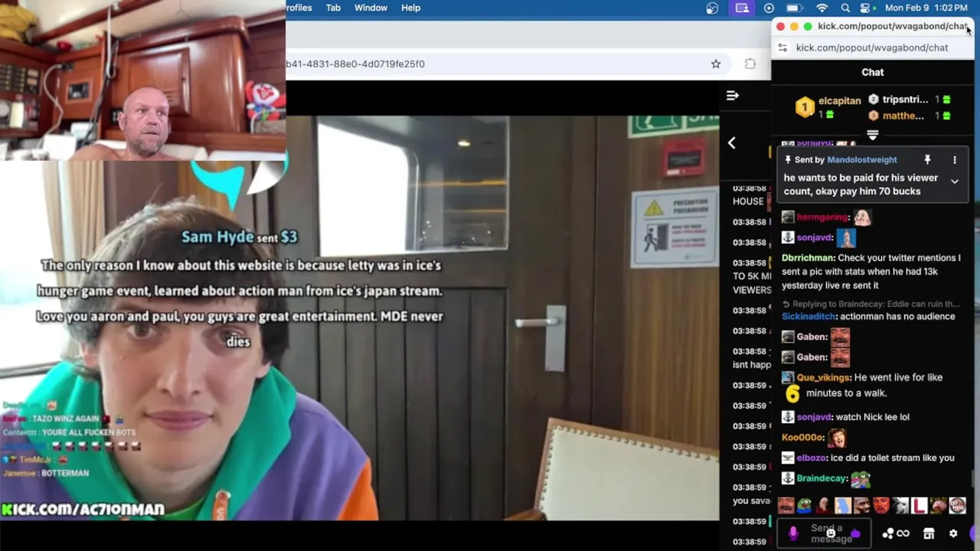Click 'watch Nick lee lol' message
980x551 pixels.
[873, 417]
